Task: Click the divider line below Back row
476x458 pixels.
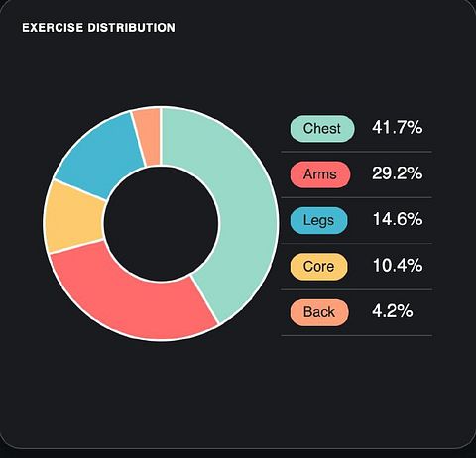Action: point(356,336)
